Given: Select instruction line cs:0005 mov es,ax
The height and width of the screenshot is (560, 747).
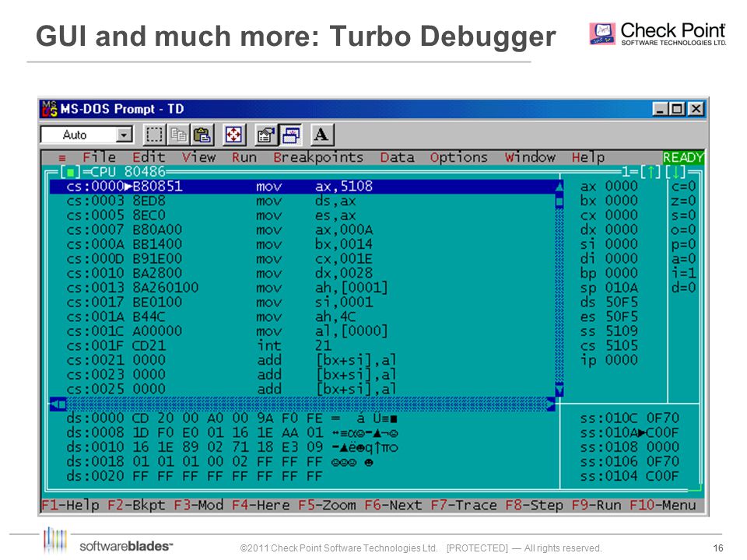Looking at the screenshot, I should click(303, 215).
